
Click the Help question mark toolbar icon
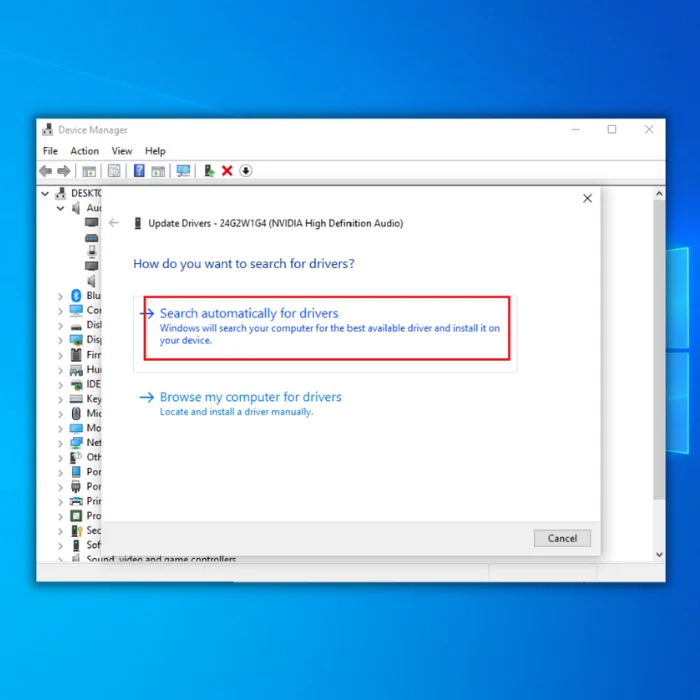[x=139, y=171]
